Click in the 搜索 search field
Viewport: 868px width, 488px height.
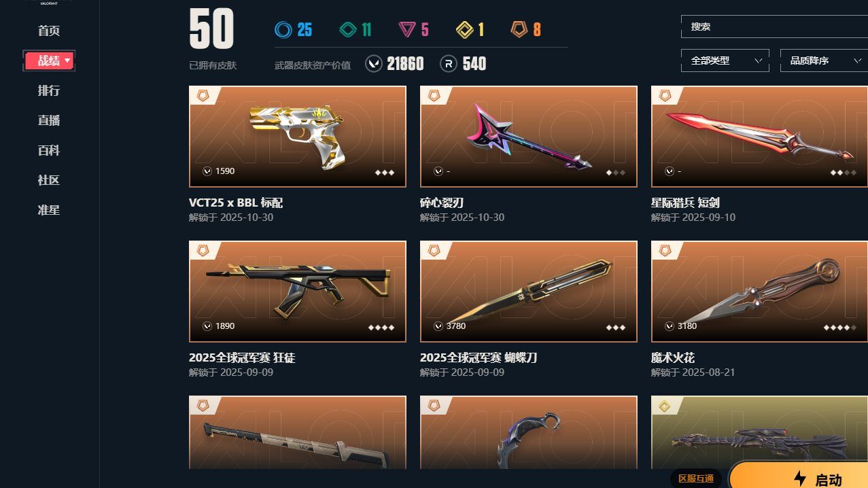(x=774, y=27)
